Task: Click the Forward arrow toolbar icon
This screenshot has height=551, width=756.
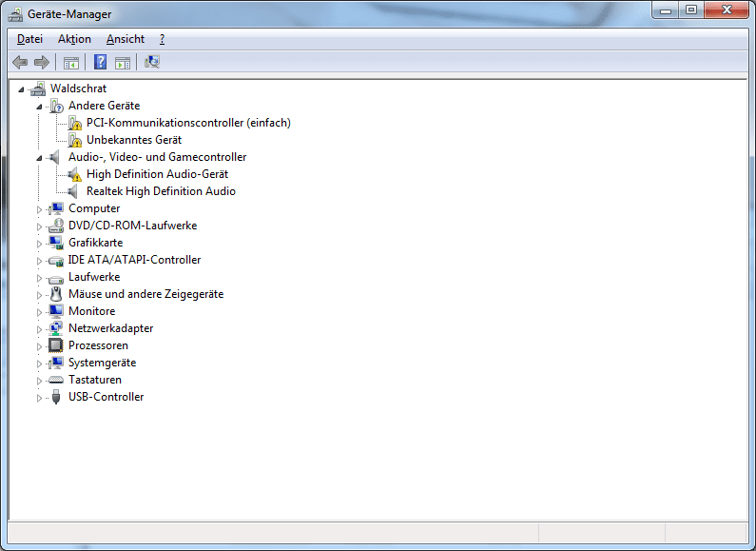Action: click(x=42, y=62)
